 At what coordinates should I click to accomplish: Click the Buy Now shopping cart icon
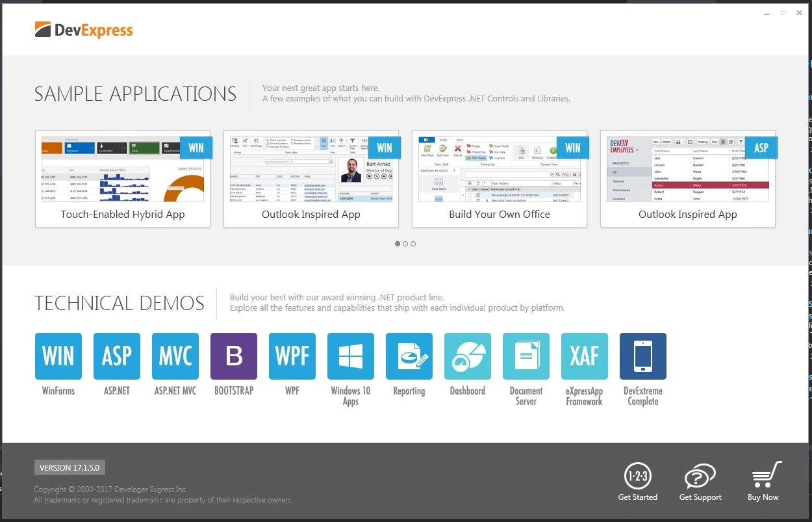point(767,475)
